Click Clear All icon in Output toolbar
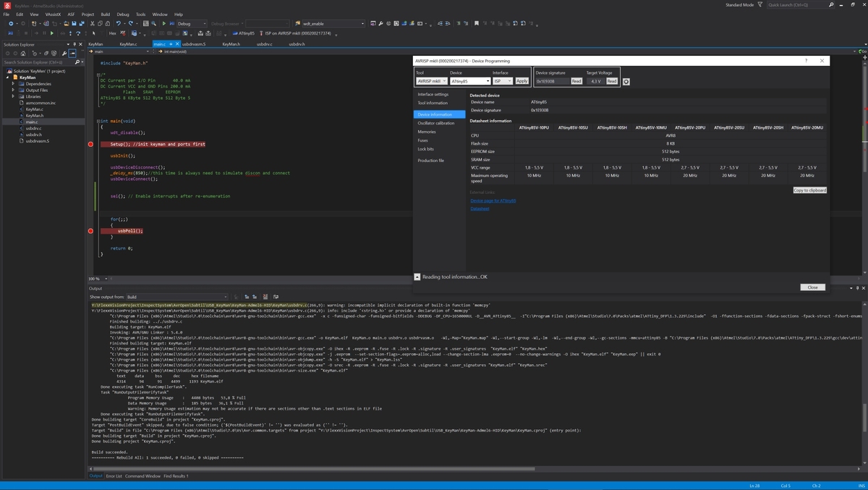The height and width of the screenshot is (490, 868). 265,297
